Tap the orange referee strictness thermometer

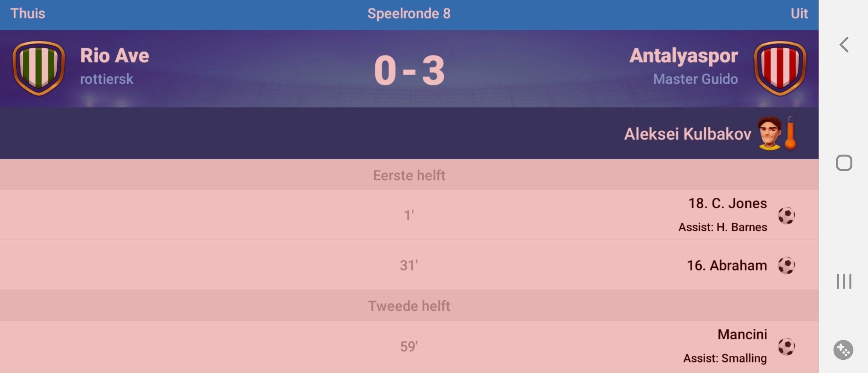click(791, 133)
